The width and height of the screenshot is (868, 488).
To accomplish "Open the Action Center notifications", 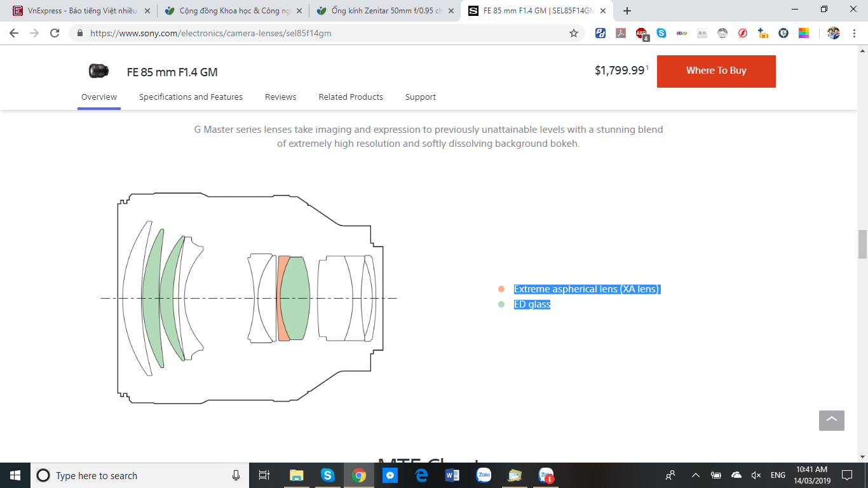I will (847, 475).
